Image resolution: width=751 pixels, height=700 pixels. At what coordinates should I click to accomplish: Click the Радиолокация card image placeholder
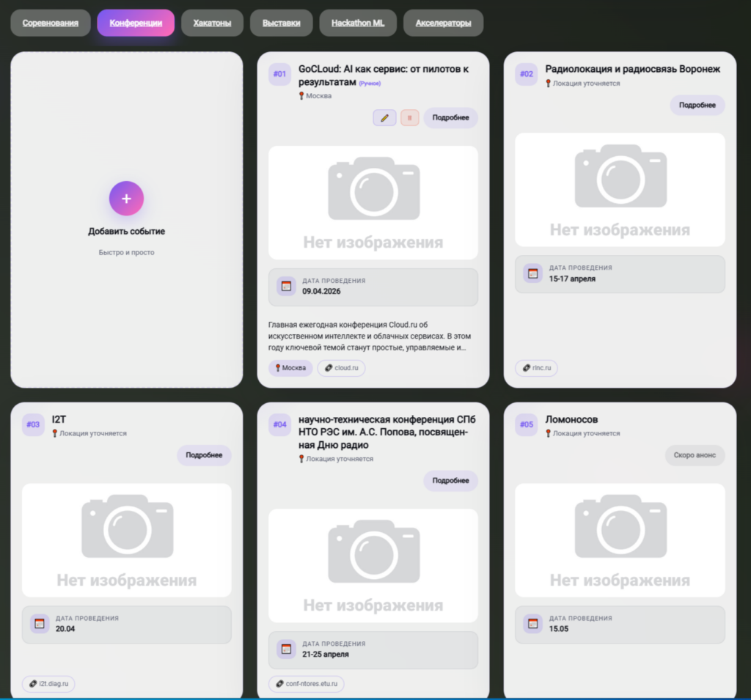pos(620,190)
